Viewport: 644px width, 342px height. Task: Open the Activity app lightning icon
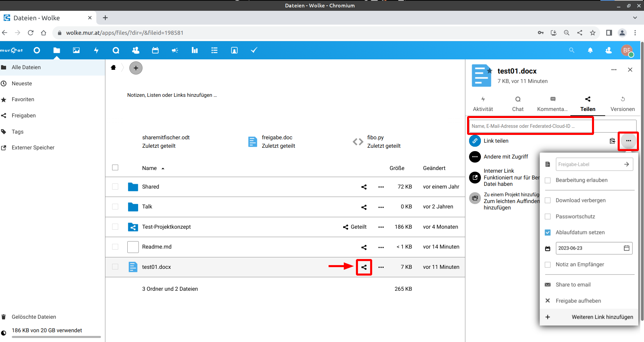pyautogui.click(x=96, y=50)
